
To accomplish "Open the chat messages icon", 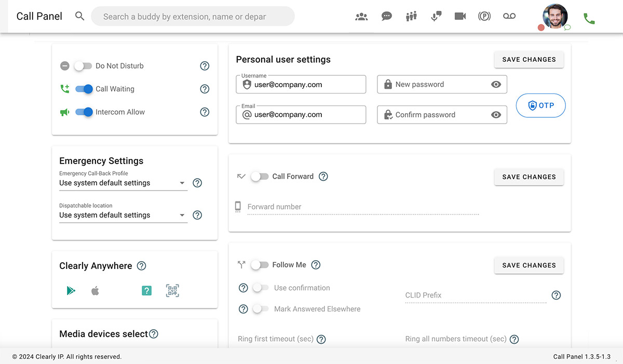I will 386,16.
